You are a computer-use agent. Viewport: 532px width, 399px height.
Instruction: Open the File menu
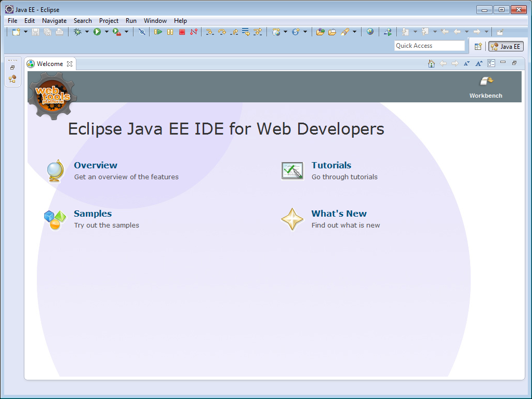click(x=12, y=21)
